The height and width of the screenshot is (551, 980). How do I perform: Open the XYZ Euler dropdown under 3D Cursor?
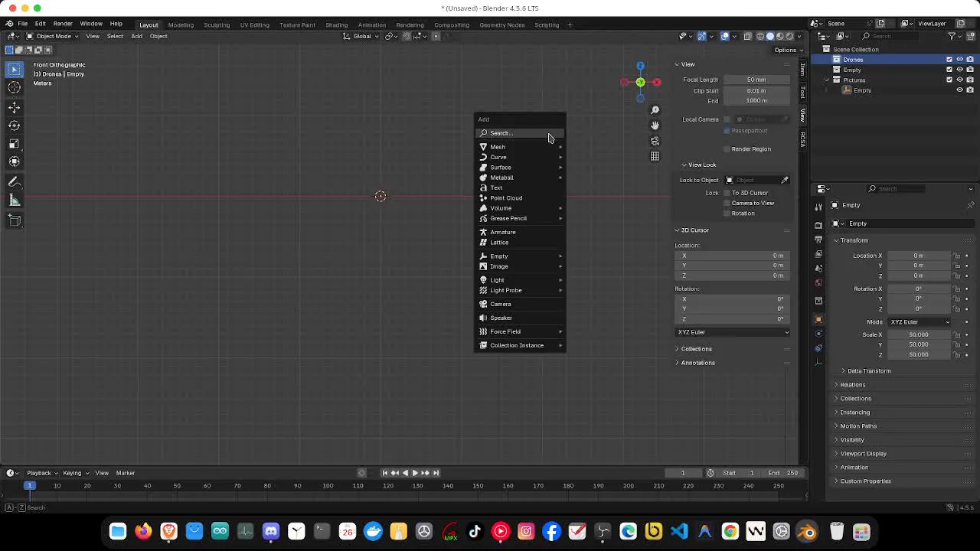pos(733,332)
